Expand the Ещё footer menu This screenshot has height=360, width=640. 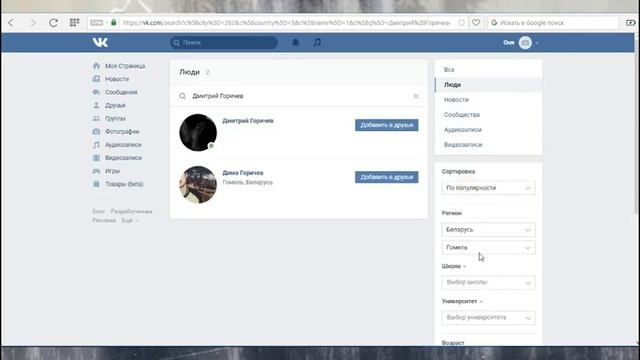130,220
